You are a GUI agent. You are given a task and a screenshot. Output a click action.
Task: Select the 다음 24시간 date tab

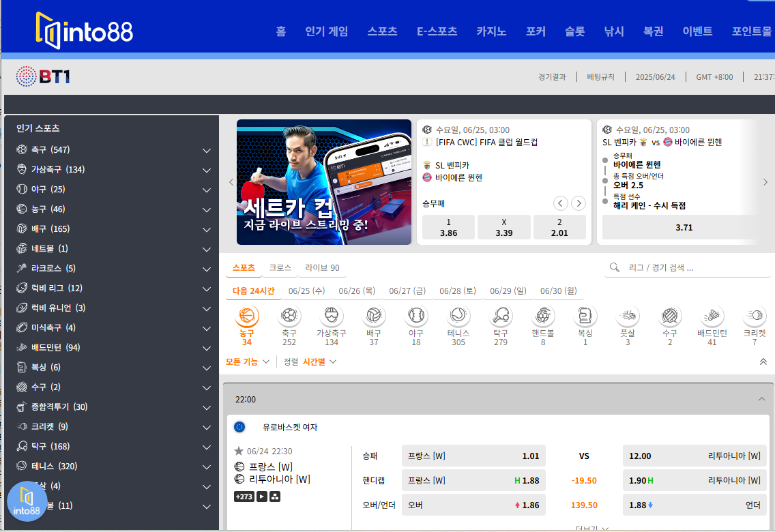pyautogui.click(x=254, y=291)
